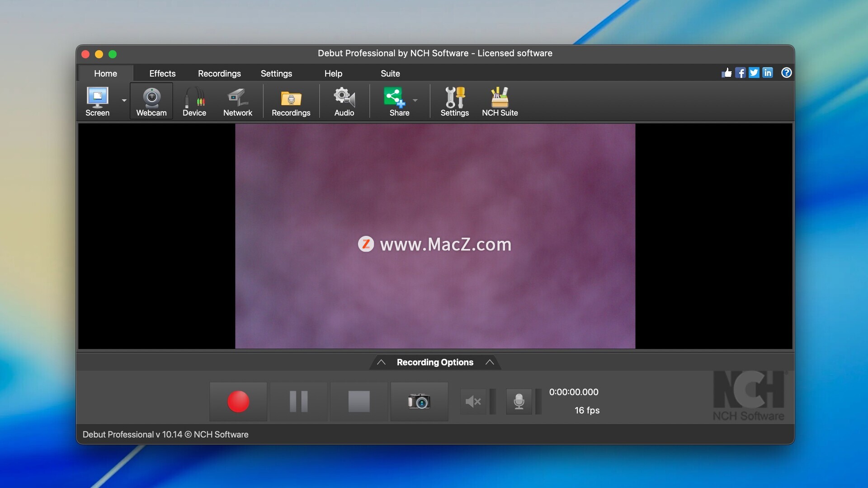Select Webcam capture source

(151, 102)
